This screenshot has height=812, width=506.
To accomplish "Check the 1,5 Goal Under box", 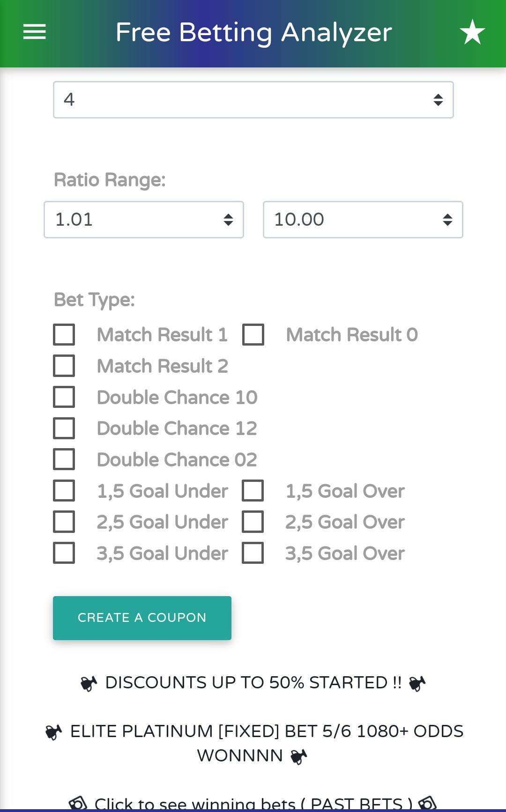I will tap(64, 491).
